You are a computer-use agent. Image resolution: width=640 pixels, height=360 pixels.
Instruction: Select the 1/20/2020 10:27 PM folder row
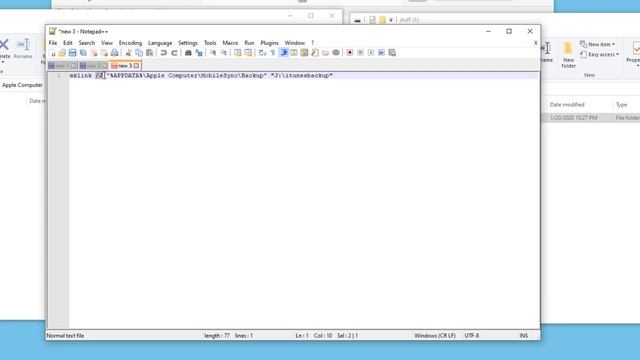coord(591,118)
